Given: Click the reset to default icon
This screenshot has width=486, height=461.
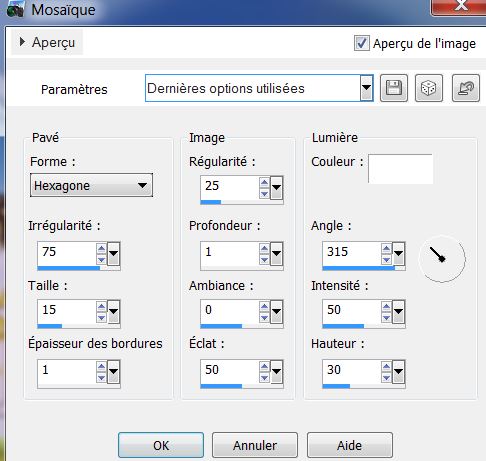Looking at the screenshot, I should [x=466, y=88].
